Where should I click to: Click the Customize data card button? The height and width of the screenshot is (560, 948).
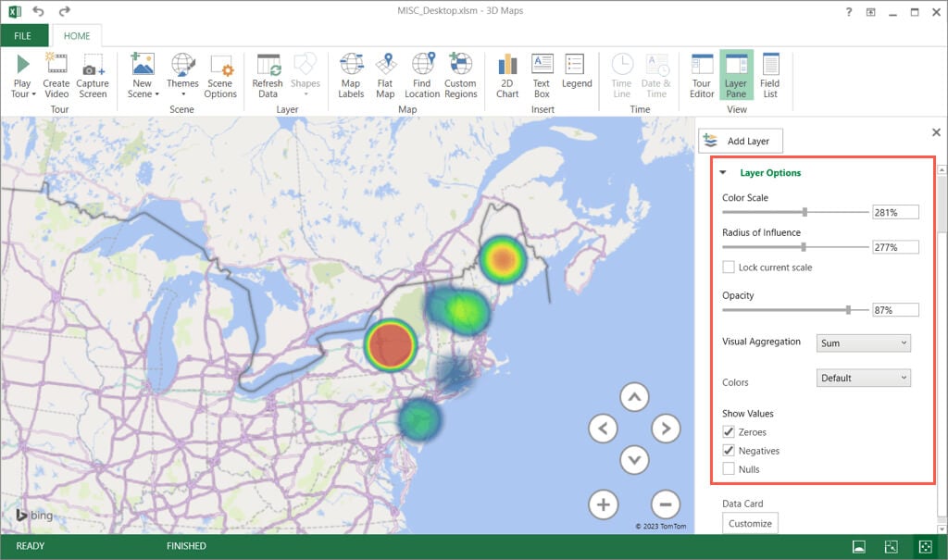click(750, 523)
